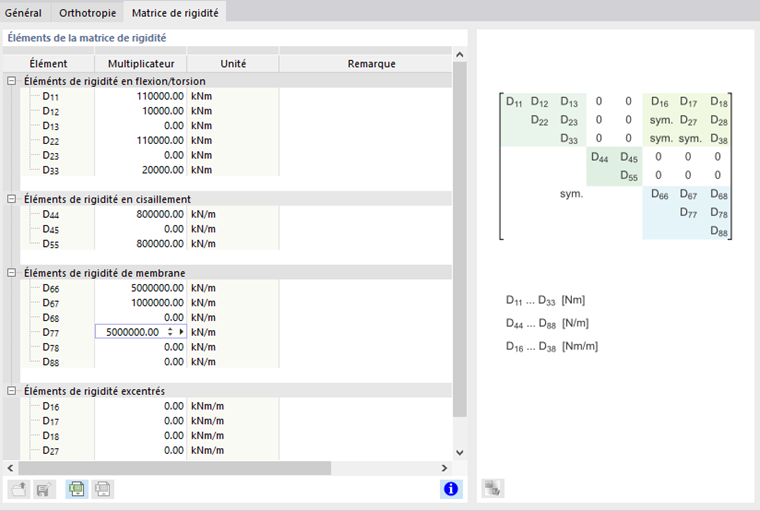
Task: Click the D16 element row label
Action: [51, 406]
